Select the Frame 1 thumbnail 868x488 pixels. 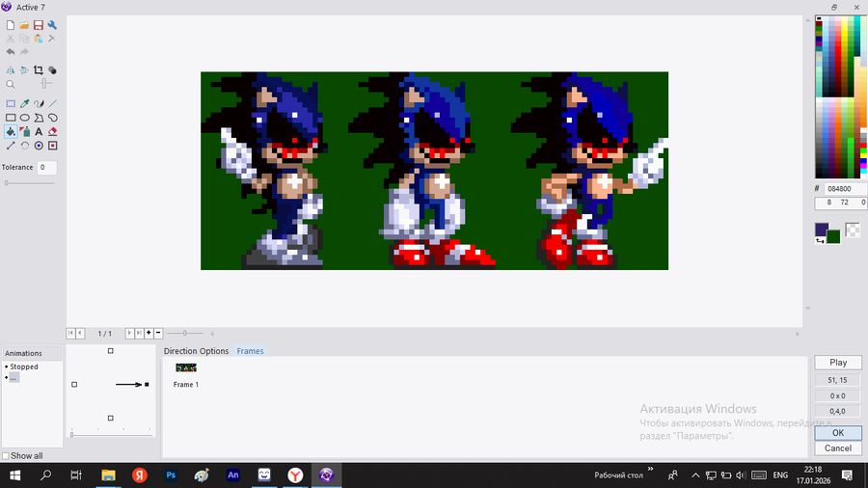(186, 367)
